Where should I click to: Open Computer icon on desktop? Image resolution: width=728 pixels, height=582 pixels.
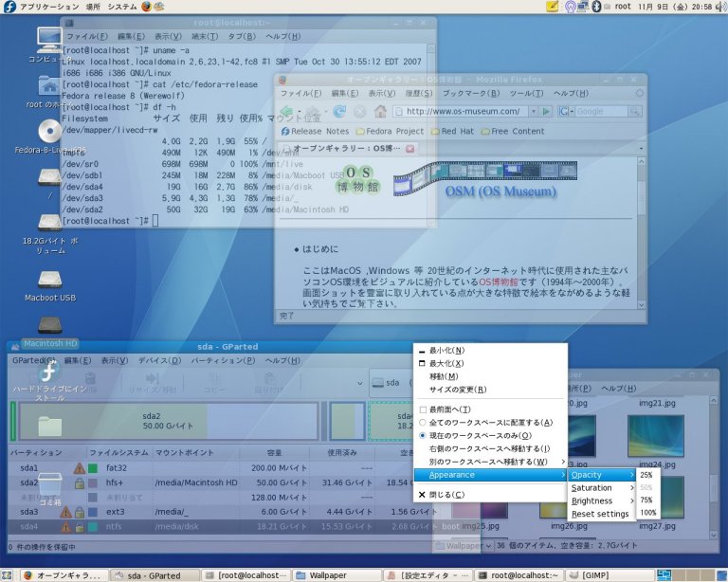tap(48, 41)
